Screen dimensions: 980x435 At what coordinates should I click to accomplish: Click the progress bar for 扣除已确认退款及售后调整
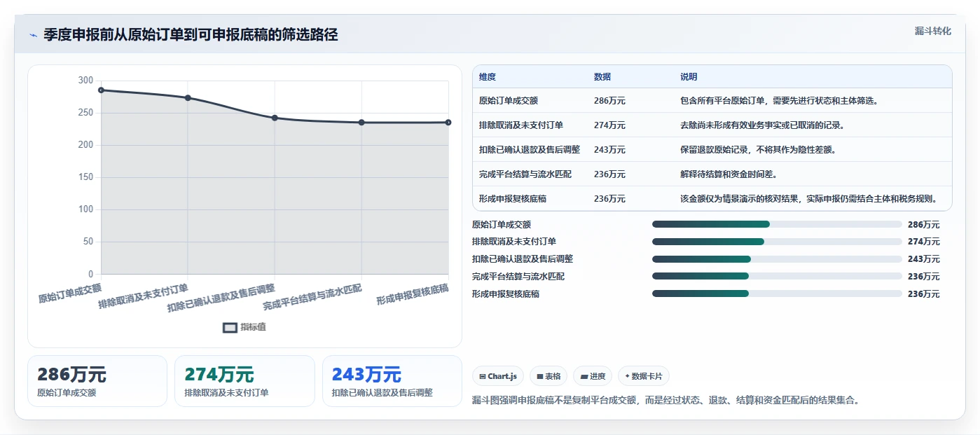777,259
